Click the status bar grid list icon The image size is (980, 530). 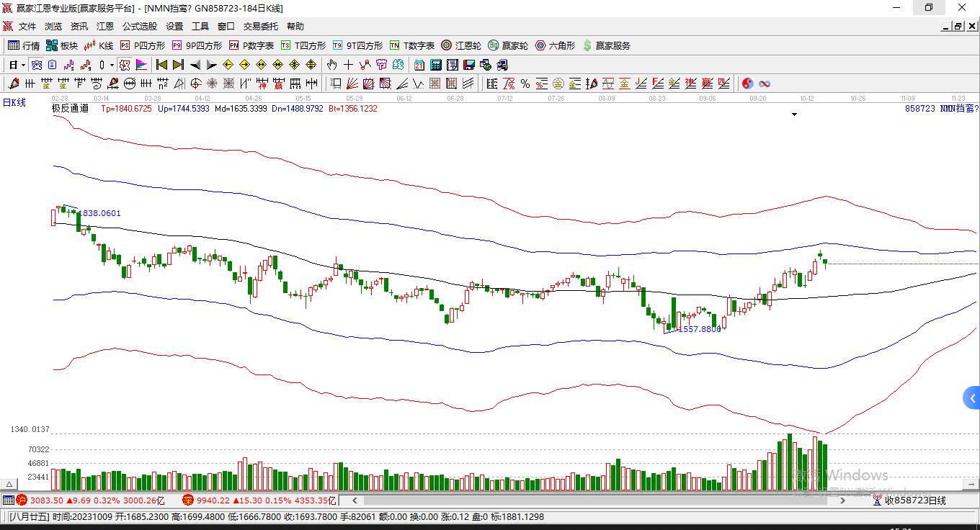(x=8, y=500)
